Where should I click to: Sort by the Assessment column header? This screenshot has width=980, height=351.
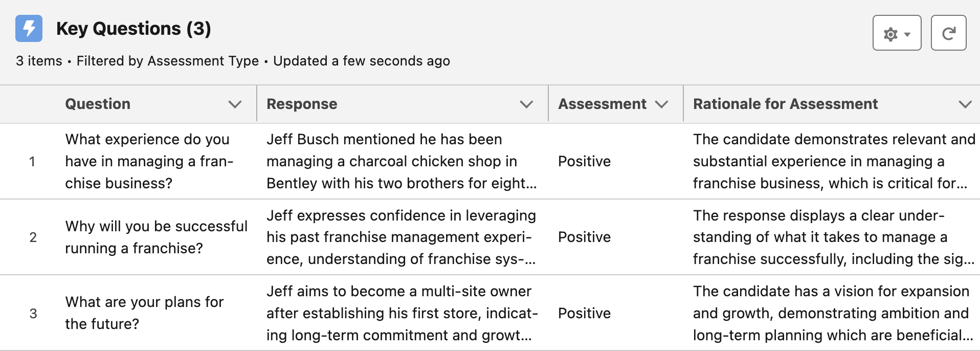(x=602, y=104)
